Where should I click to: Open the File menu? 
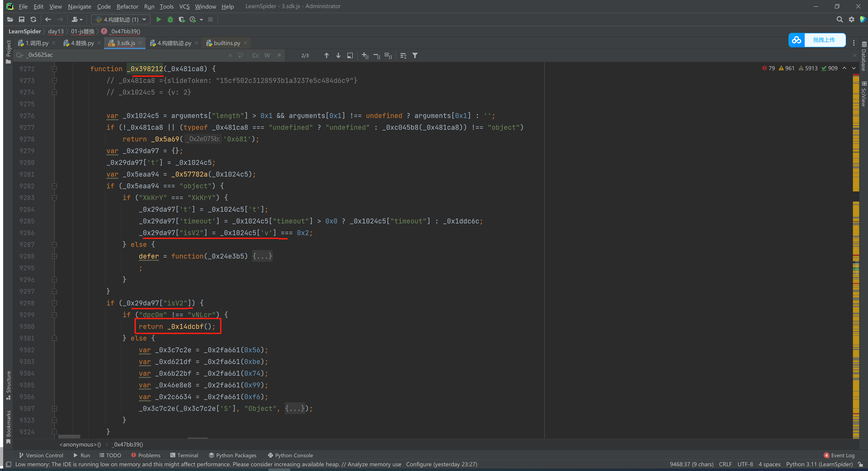click(23, 6)
